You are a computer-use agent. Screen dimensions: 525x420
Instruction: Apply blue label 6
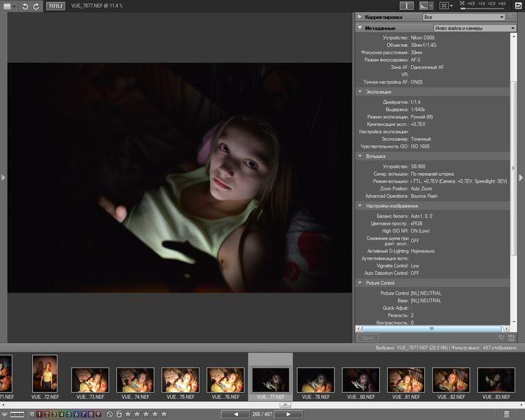tap(76, 414)
